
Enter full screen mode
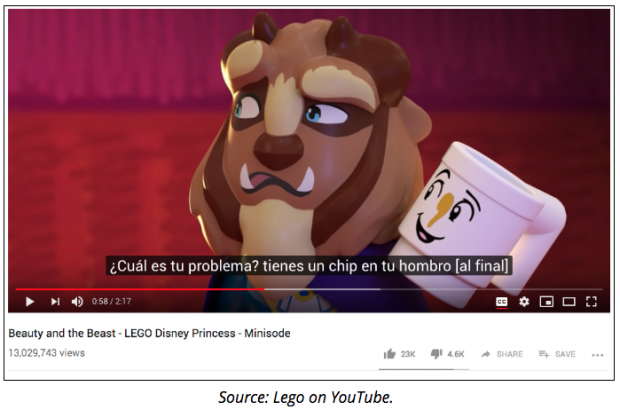[591, 302]
